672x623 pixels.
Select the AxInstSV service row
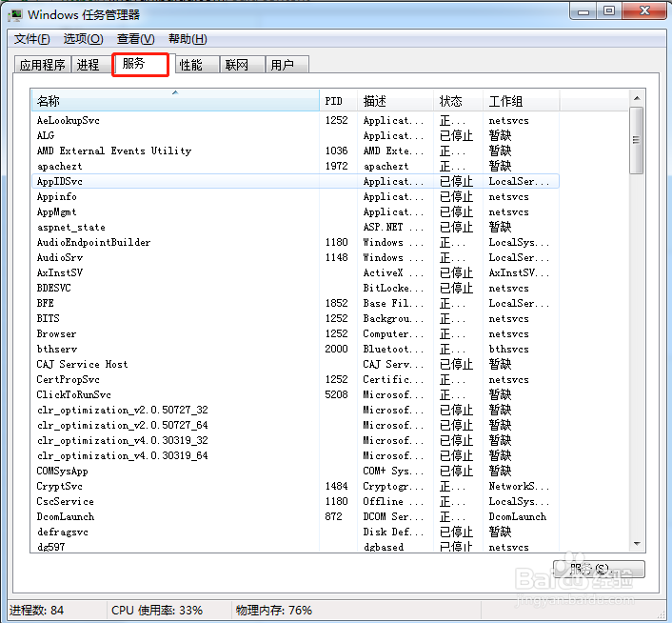[295, 272]
